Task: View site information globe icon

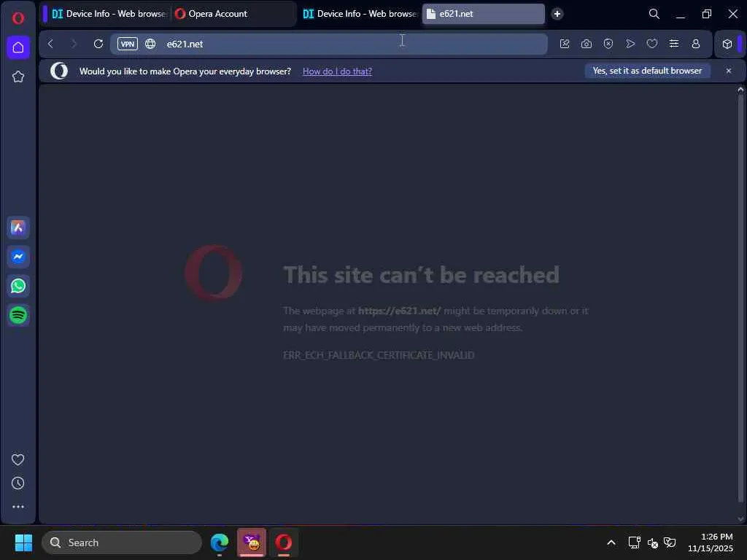Action: tap(150, 44)
